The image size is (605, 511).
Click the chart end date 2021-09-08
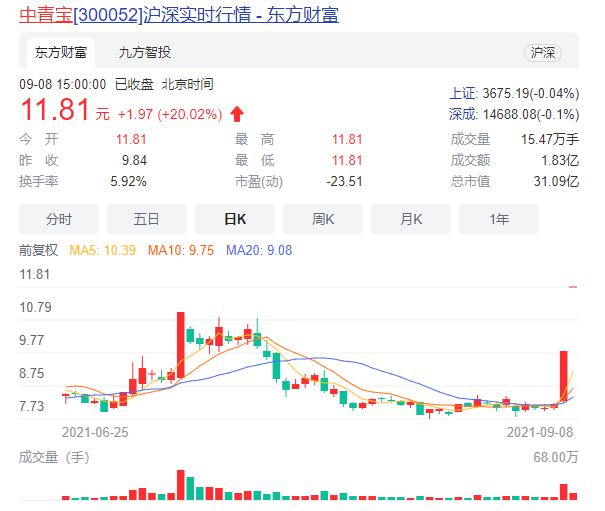[540, 432]
